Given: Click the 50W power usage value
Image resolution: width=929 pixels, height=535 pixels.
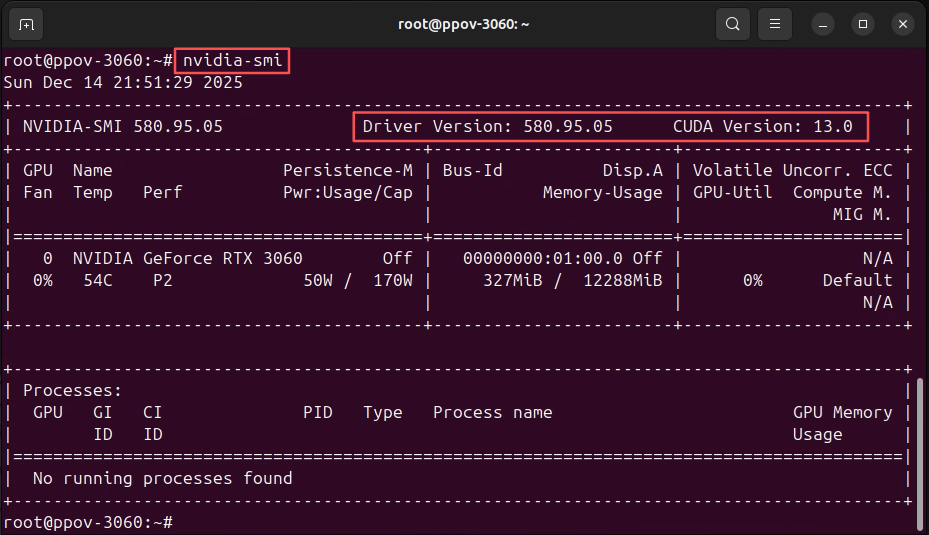Looking at the screenshot, I should pos(318,280).
